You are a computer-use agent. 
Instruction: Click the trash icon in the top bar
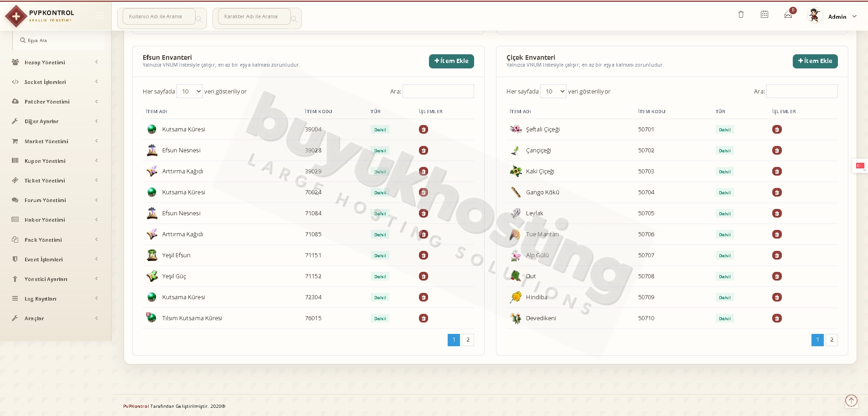point(741,15)
